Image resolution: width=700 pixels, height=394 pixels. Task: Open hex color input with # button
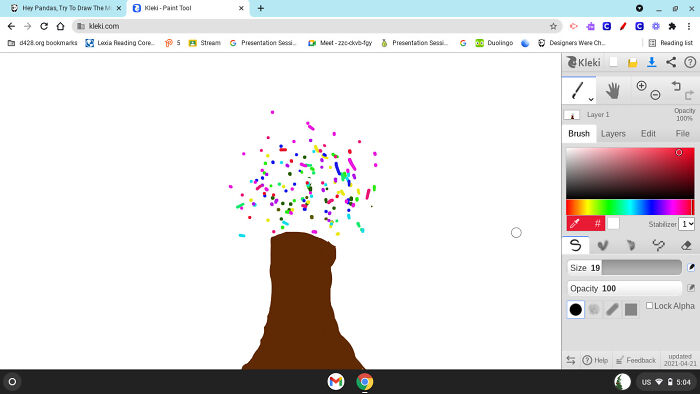597,224
